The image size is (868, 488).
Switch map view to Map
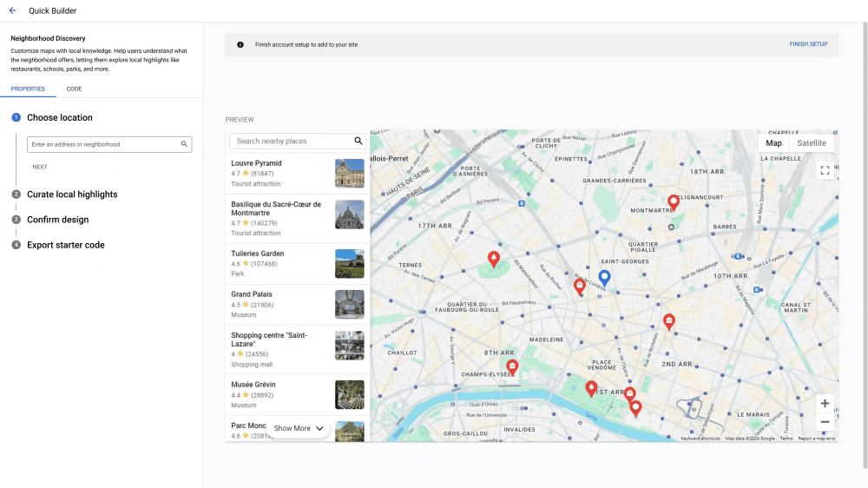pyautogui.click(x=773, y=143)
